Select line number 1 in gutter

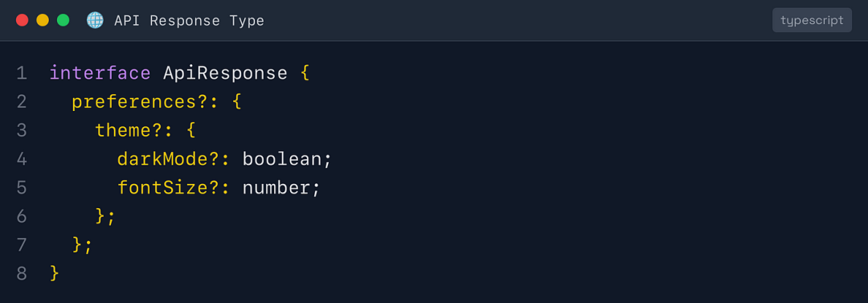(22, 73)
